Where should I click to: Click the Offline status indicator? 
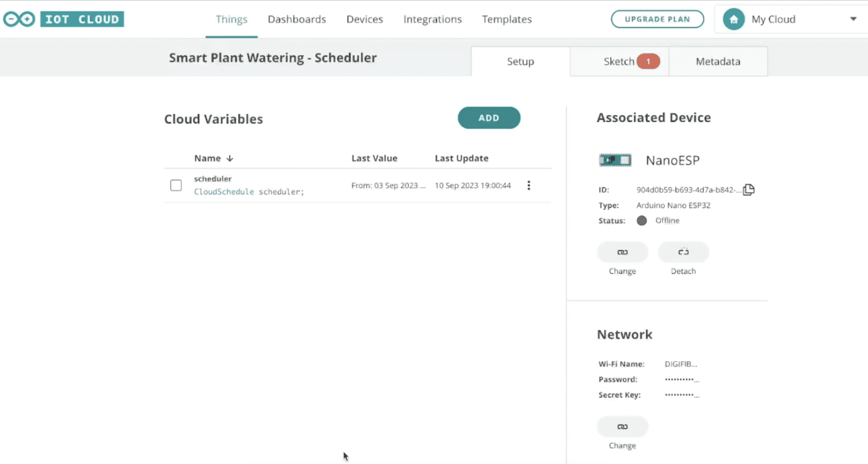pyautogui.click(x=642, y=220)
